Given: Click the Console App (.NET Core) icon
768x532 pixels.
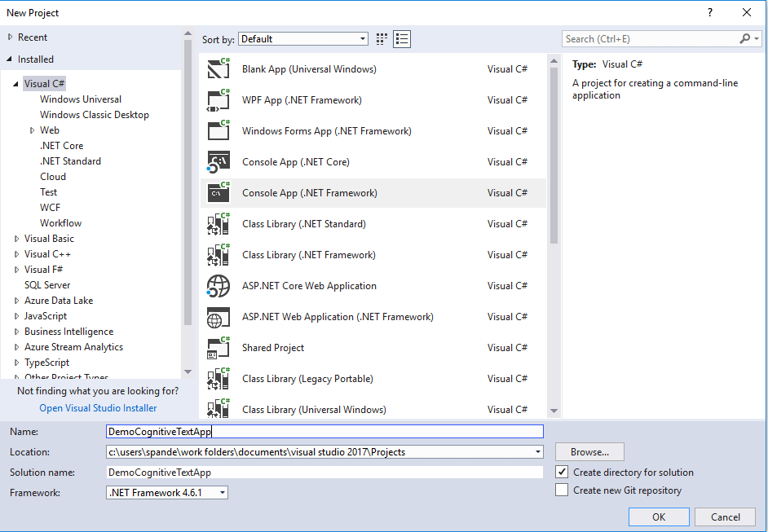Looking at the screenshot, I should [218, 162].
